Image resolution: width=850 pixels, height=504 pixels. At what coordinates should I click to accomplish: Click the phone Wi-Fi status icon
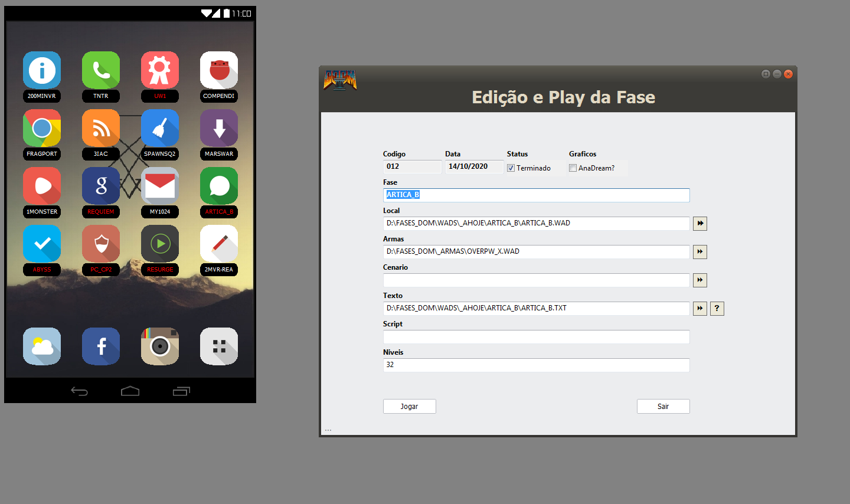tap(207, 13)
